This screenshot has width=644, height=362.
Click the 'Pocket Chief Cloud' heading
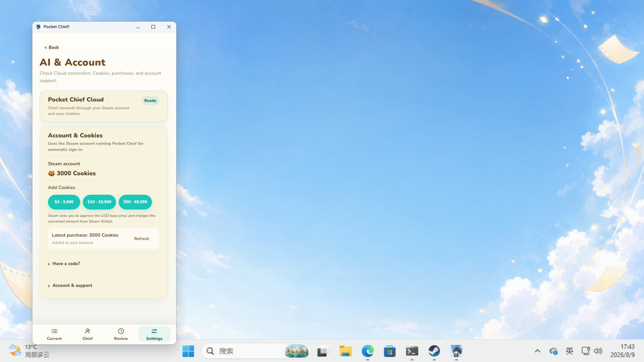76,100
